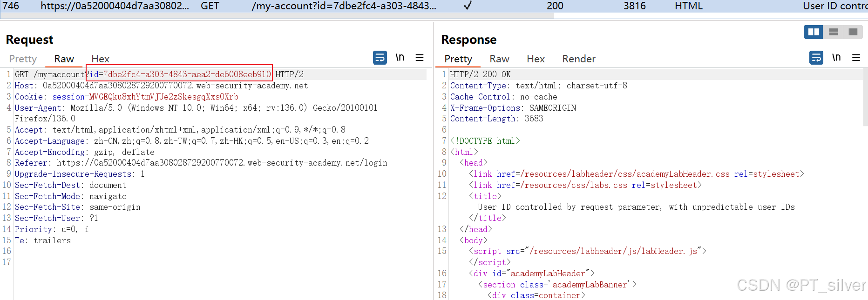The height and width of the screenshot is (300, 868).
Task: Click the id parameter value in request line
Action: pyautogui.click(x=187, y=74)
